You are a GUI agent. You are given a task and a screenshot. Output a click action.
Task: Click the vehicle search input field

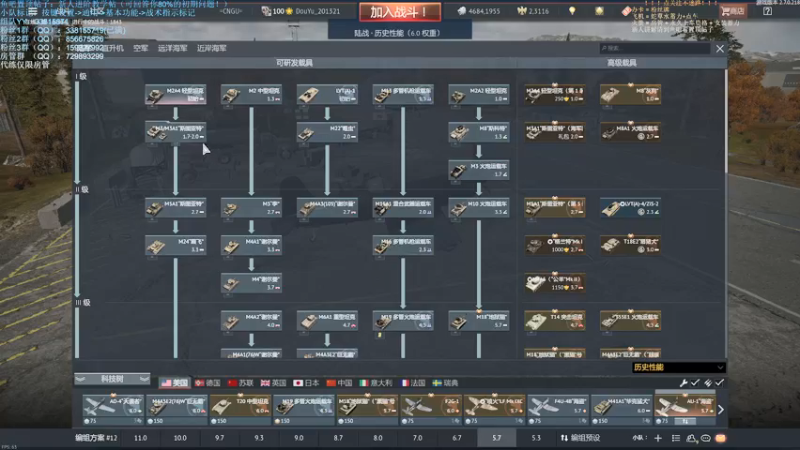[655, 48]
